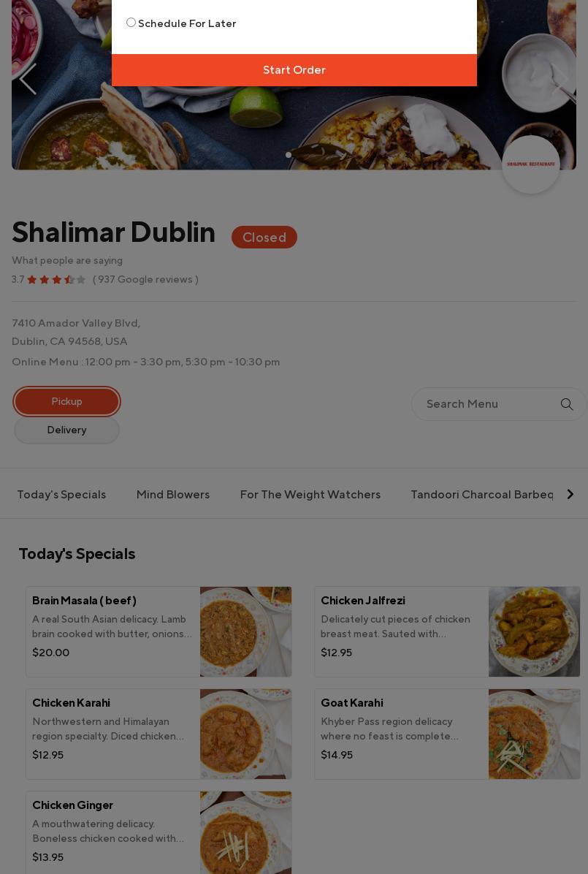Select the Schedule For Later radio button
Image resolution: width=588 pixels, height=874 pixels.
pos(131,23)
